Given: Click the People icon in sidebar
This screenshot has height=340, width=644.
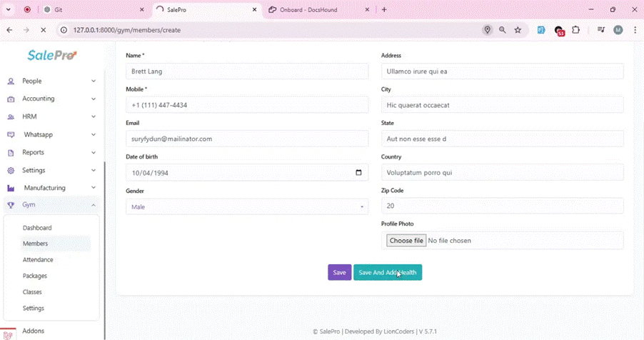Looking at the screenshot, I should (x=11, y=81).
